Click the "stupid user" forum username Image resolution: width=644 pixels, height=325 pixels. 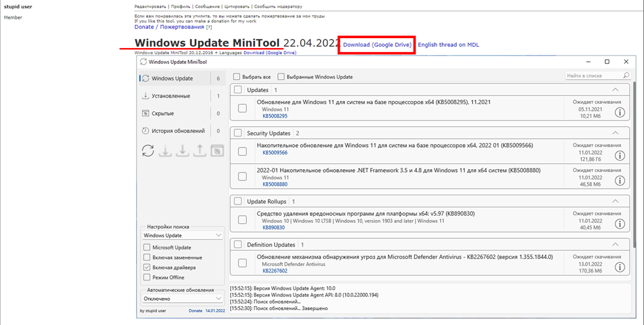[x=18, y=7]
